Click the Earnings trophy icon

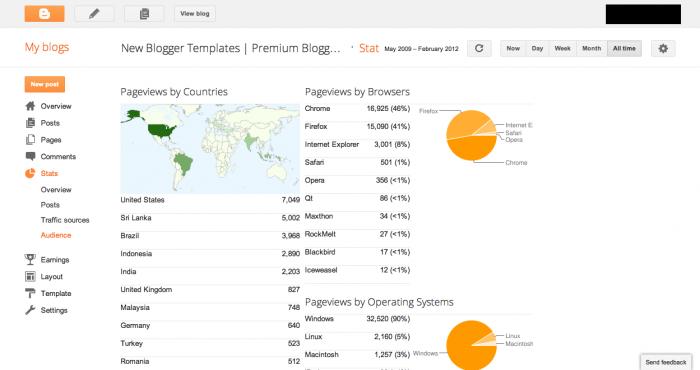[30, 259]
